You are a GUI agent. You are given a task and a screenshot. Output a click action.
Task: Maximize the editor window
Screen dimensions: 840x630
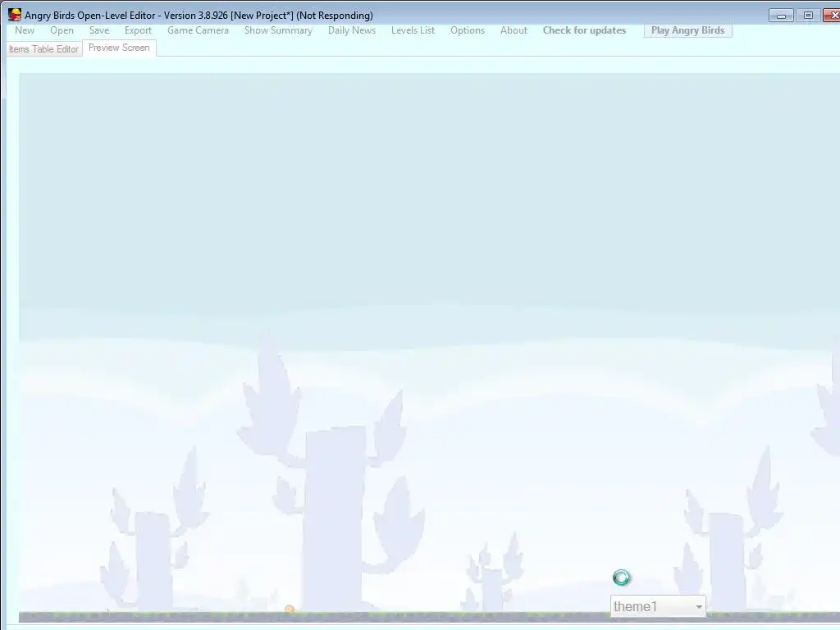point(808,16)
